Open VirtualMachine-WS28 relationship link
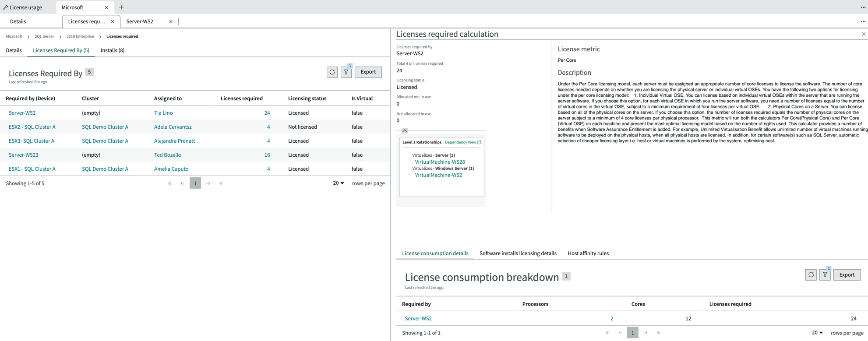The image size is (868, 341). click(x=440, y=162)
